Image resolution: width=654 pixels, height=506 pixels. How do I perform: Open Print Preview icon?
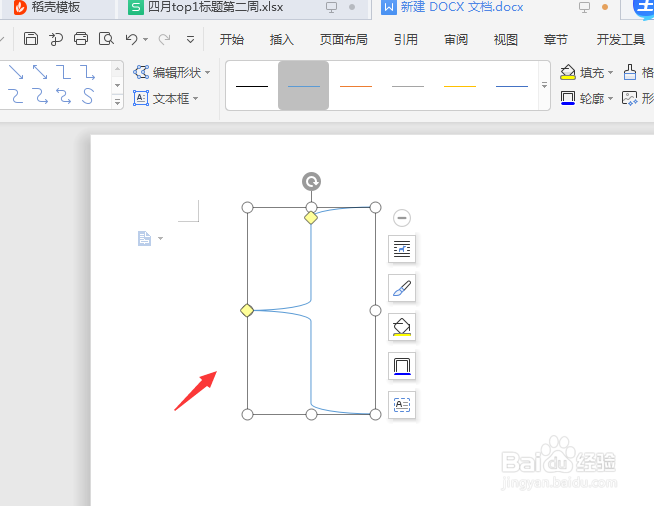pyautogui.click(x=106, y=39)
